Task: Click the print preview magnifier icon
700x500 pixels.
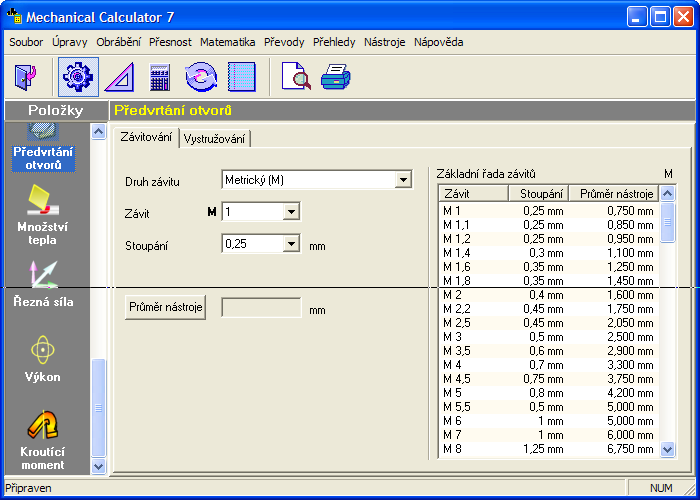Action: (x=296, y=77)
